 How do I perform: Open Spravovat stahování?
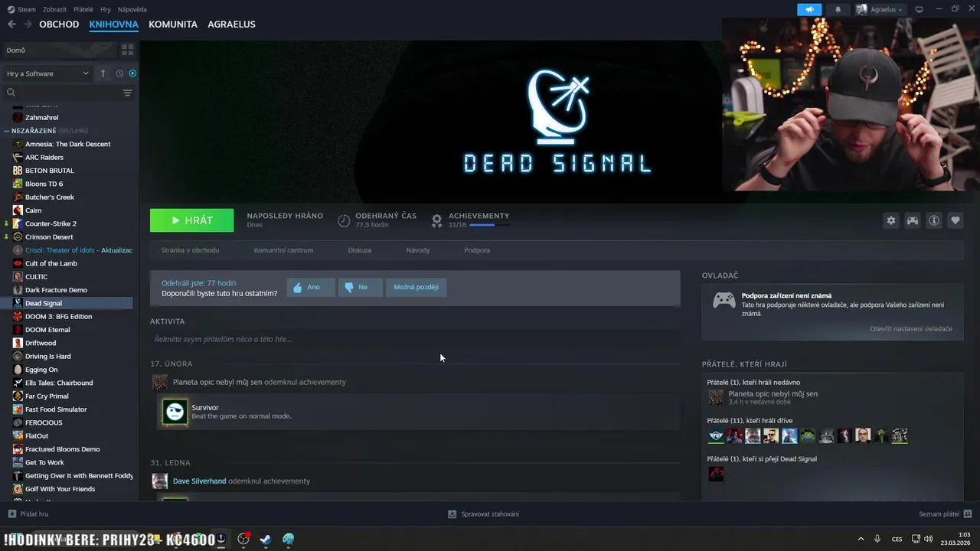[x=484, y=514]
